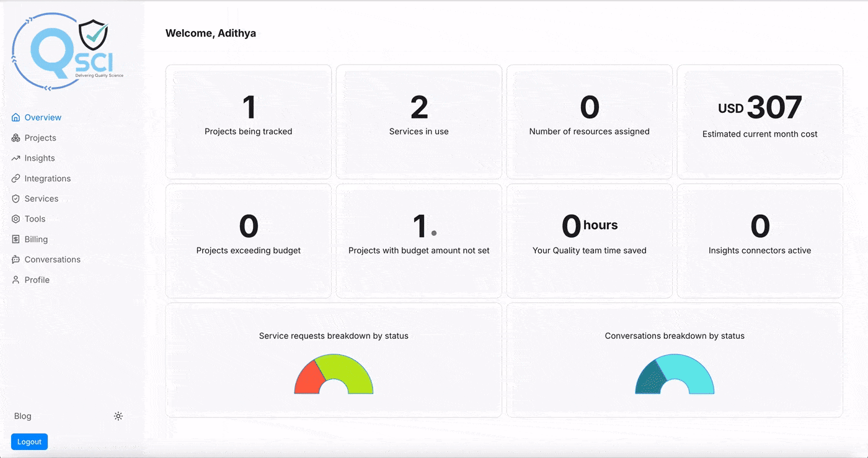Open the Estimated current month cost card

759,122
